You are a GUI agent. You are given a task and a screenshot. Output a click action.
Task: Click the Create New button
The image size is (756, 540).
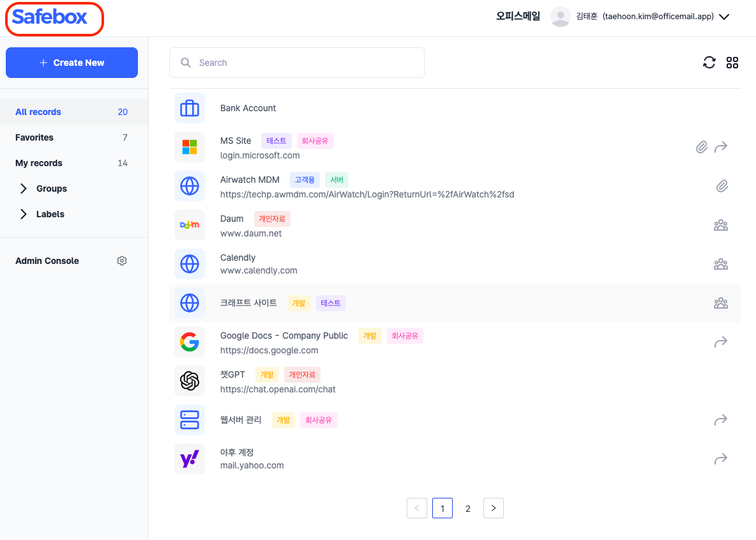72,63
